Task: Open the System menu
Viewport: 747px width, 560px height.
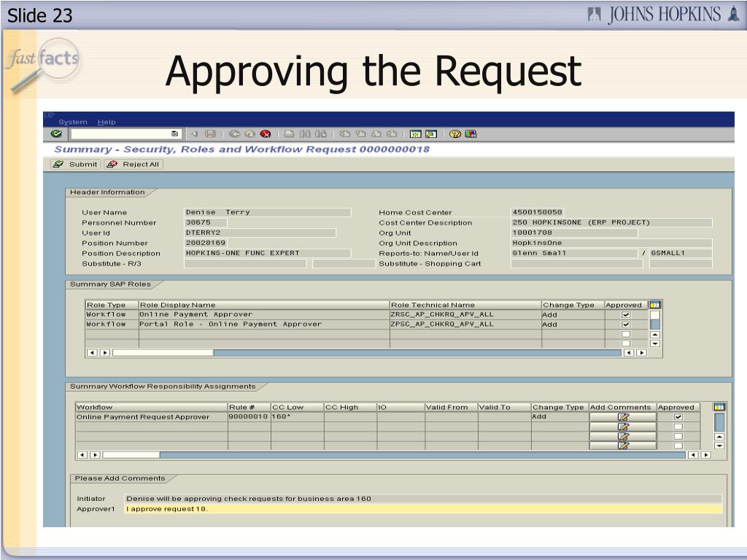Action: pos(73,122)
